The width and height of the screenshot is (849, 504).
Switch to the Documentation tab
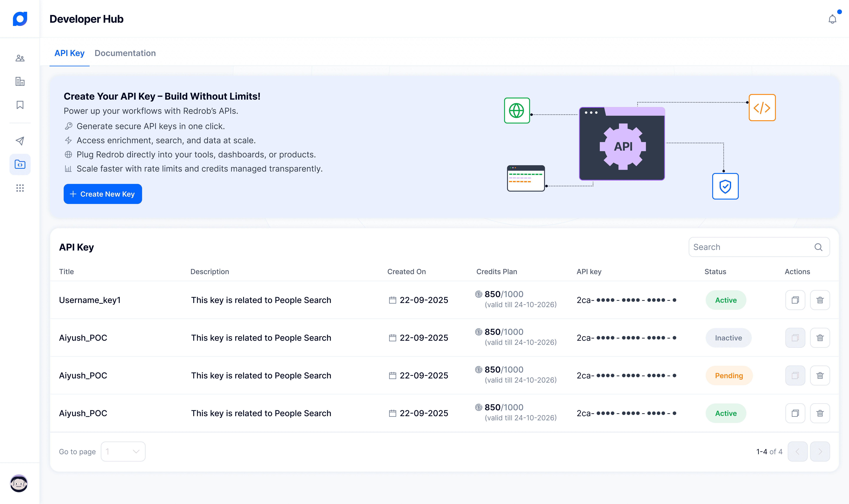click(125, 53)
